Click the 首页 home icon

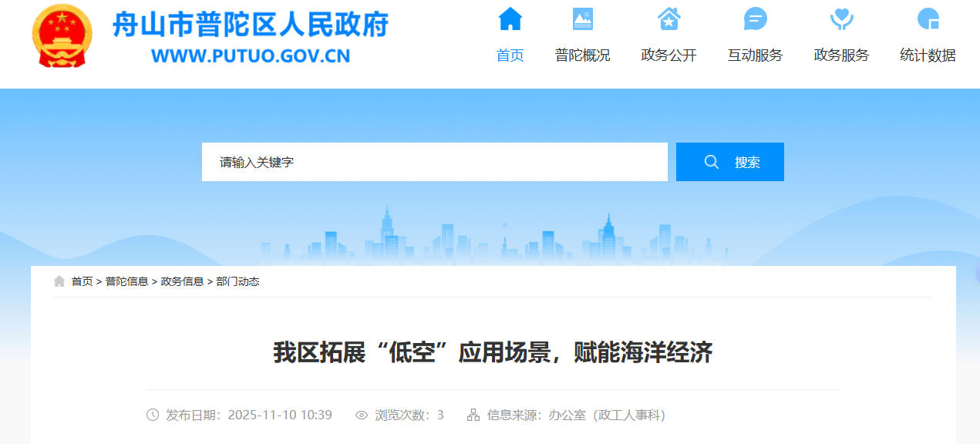(509, 18)
